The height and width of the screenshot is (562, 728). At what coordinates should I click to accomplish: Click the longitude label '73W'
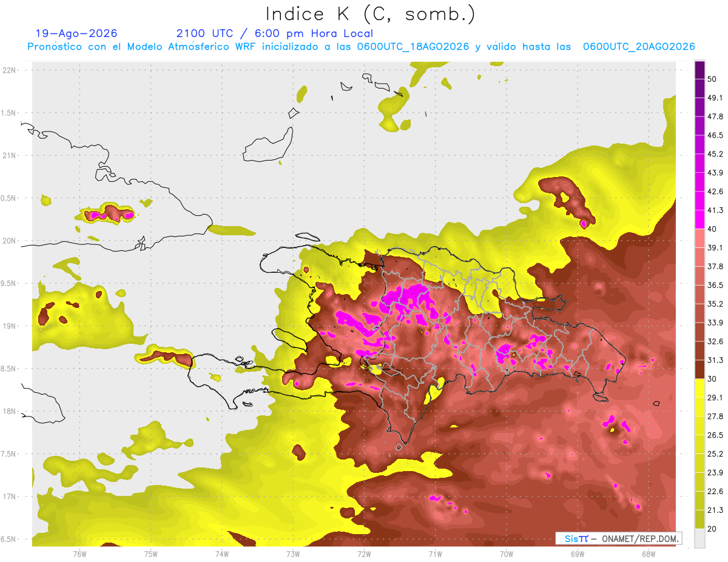[292, 554]
